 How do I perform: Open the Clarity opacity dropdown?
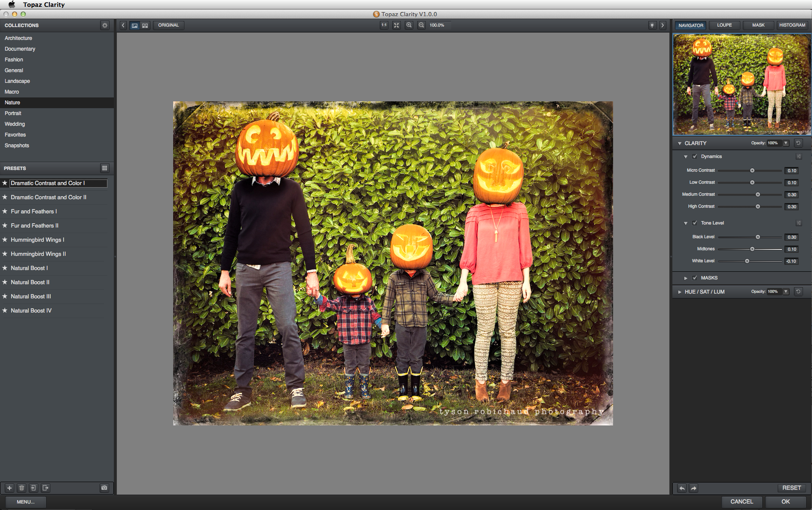click(x=786, y=143)
